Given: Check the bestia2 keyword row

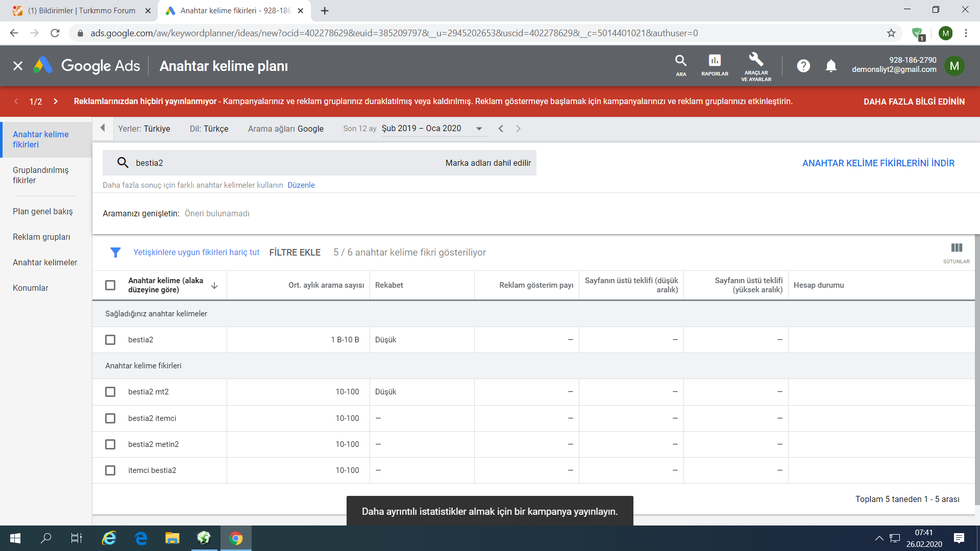Looking at the screenshot, I should [110, 340].
